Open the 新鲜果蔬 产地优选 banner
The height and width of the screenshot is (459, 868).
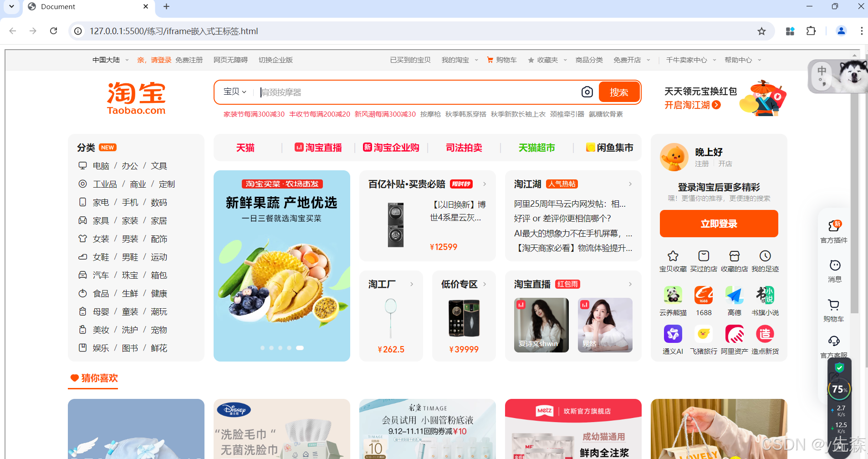(282, 266)
